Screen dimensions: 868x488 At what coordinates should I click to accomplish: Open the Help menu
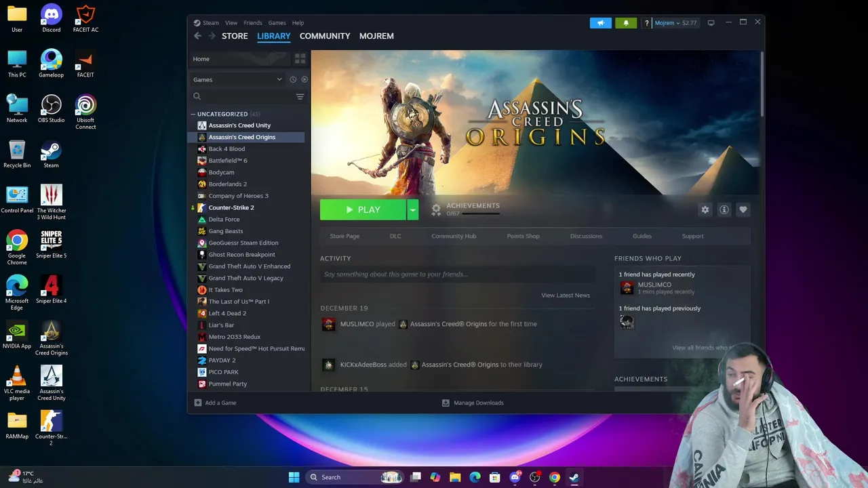click(x=298, y=23)
